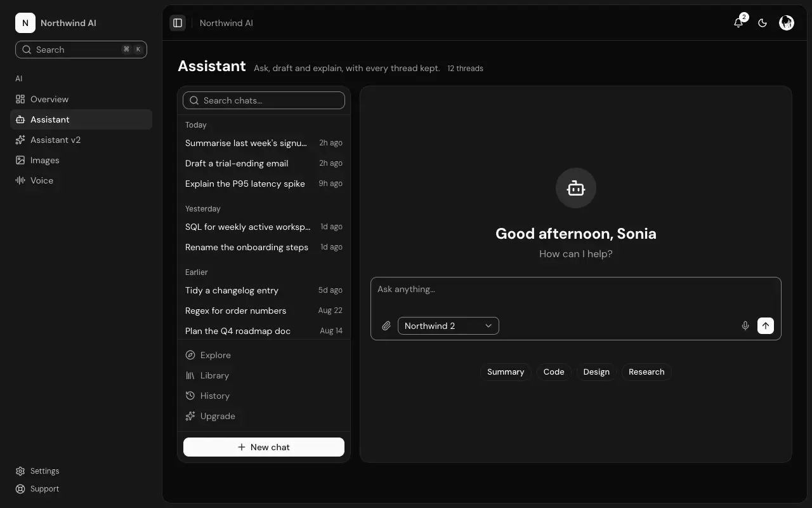
Task: Click the New chat button
Action: pyautogui.click(x=264, y=447)
